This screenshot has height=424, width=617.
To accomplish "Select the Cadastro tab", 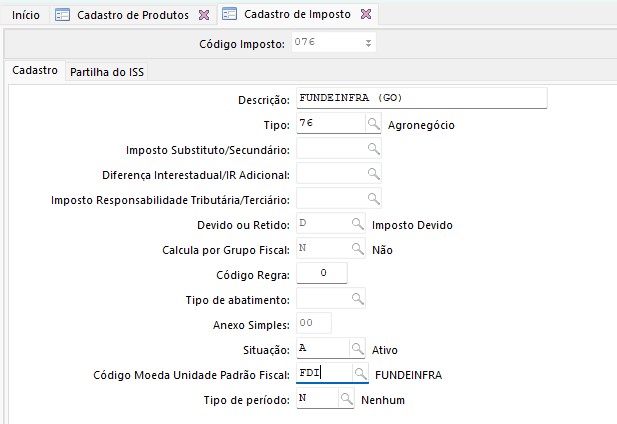I will (x=34, y=72).
